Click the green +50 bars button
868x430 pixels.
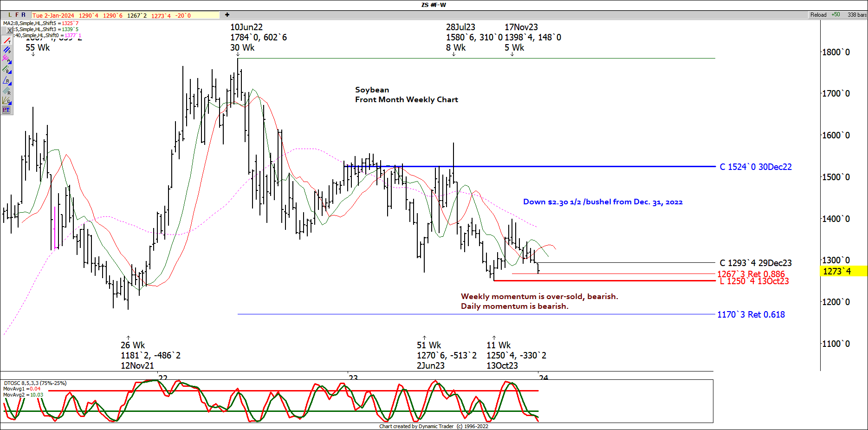tap(836, 15)
